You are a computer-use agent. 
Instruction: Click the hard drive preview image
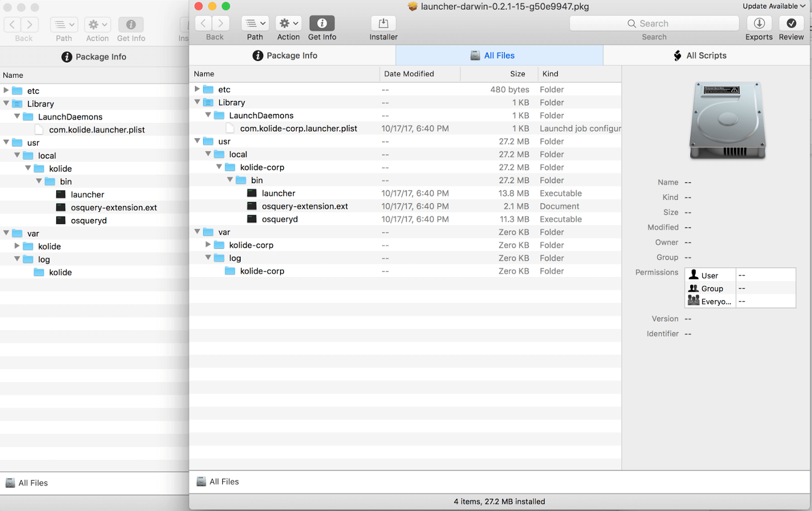(x=727, y=120)
